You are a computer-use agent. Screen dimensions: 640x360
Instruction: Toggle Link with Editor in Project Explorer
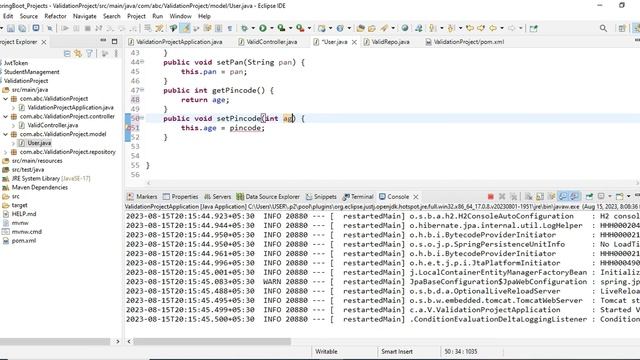coord(78,53)
